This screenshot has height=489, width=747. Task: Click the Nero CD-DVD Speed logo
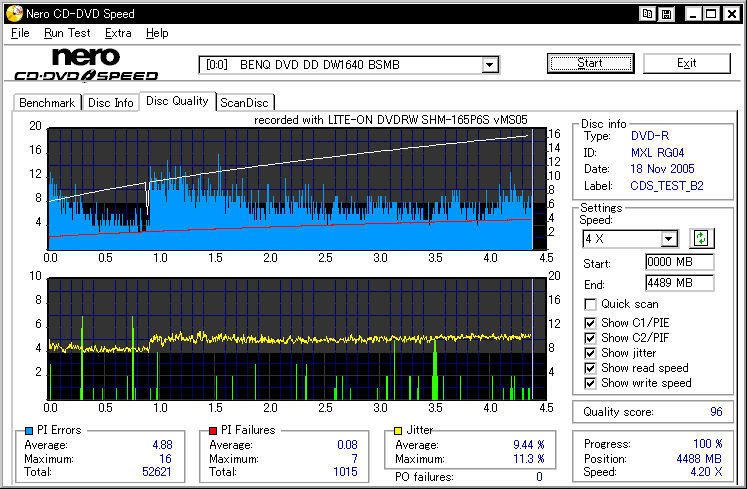pos(86,64)
